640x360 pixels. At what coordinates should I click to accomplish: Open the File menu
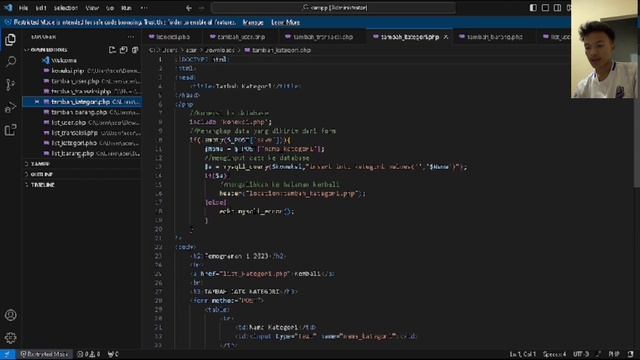pyautogui.click(x=24, y=8)
